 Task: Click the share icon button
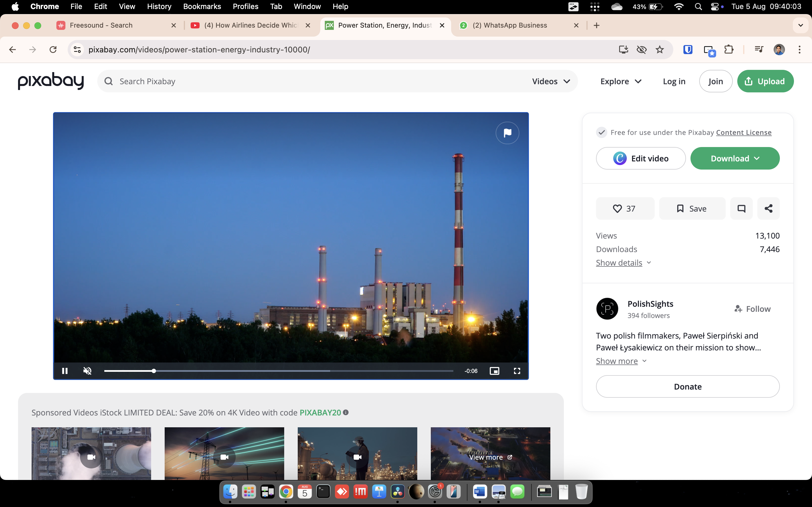click(768, 208)
